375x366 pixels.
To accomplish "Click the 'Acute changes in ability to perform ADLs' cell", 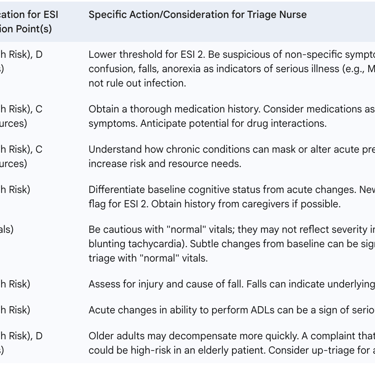I will 232,310.
